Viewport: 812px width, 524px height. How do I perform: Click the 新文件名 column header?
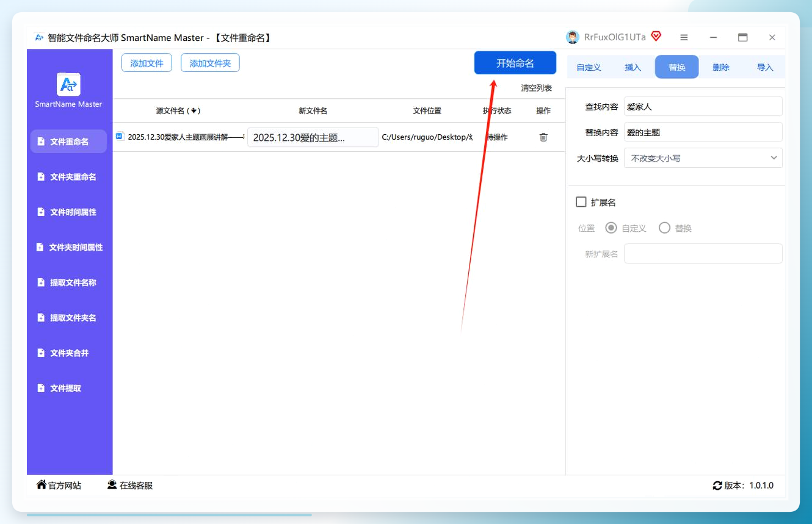[x=313, y=110]
